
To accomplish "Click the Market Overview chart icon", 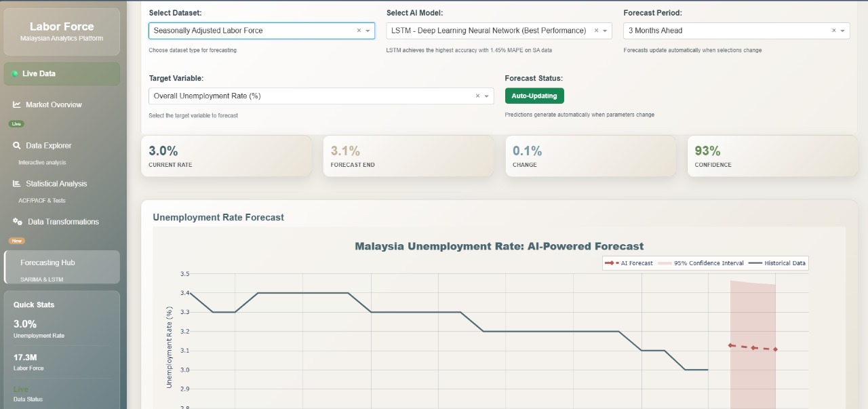I will [16, 104].
